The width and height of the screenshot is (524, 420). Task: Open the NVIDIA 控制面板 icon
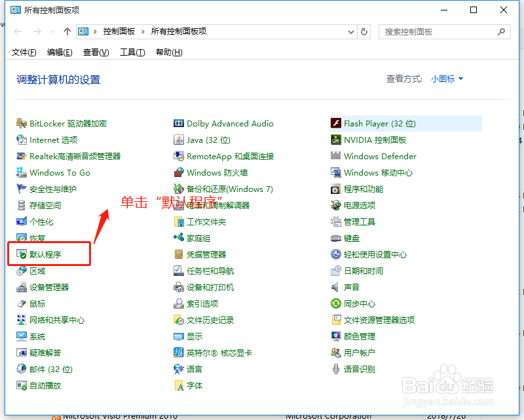[x=336, y=140]
